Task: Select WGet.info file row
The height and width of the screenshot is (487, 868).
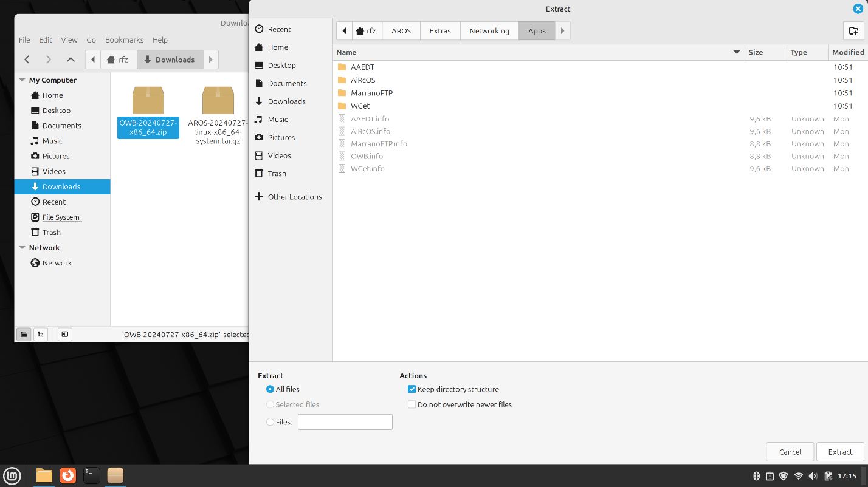Action: (x=601, y=169)
